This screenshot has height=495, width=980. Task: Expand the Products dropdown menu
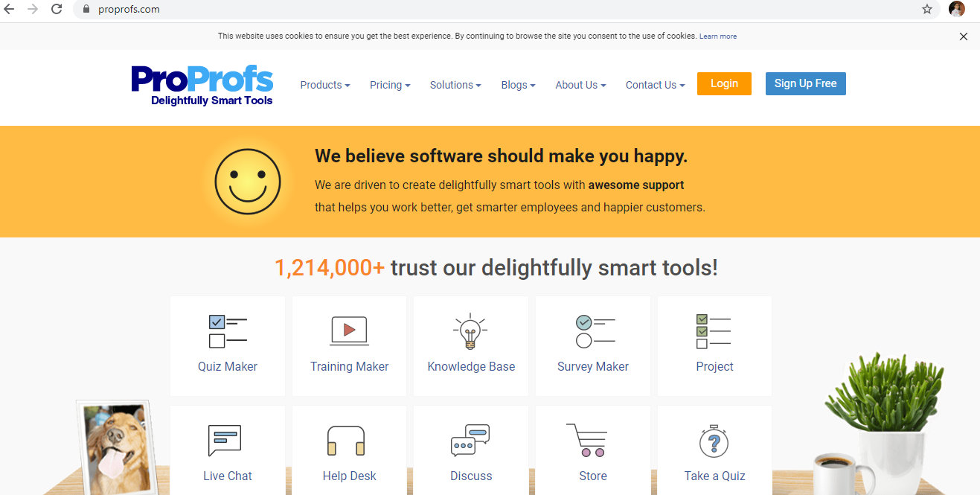[x=325, y=85]
